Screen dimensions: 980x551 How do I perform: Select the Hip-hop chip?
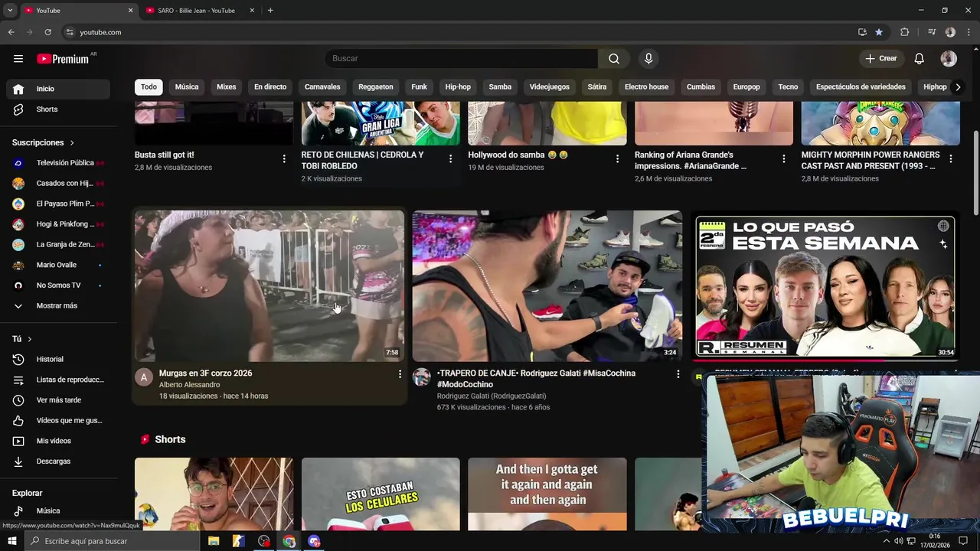(458, 87)
